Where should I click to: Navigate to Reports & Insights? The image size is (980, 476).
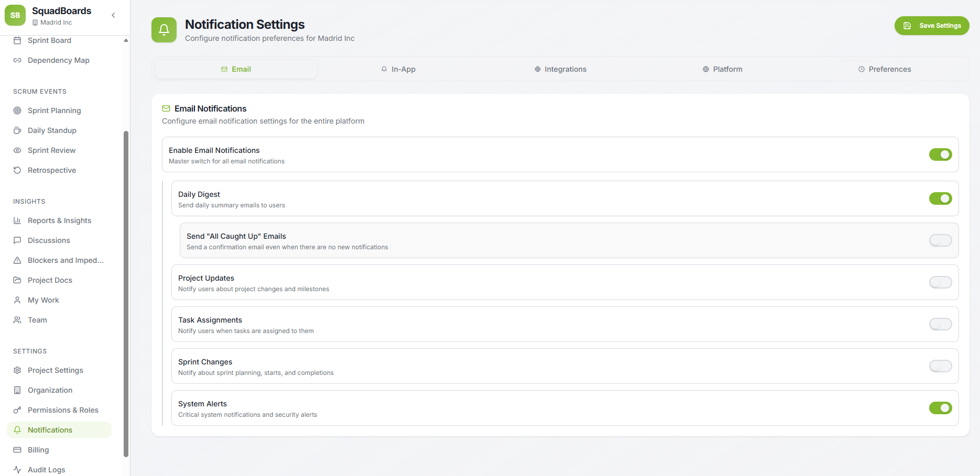coord(59,220)
